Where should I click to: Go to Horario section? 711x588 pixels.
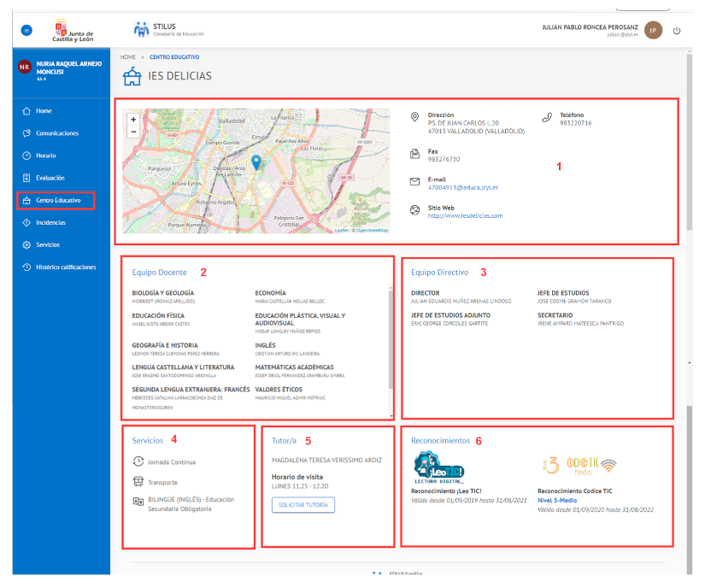click(46, 156)
